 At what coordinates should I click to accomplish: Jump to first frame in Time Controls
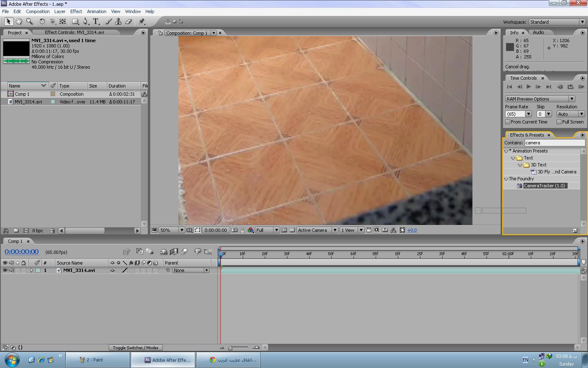pos(509,87)
